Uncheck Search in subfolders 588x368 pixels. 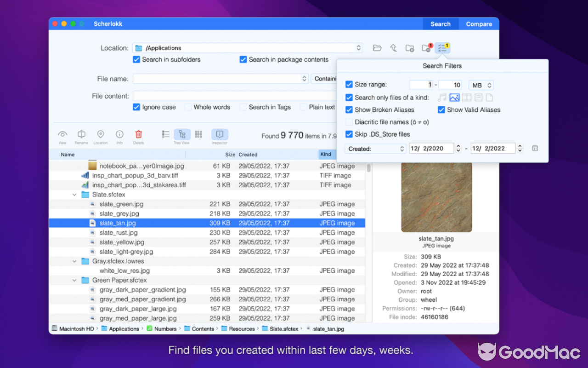click(x=136, y=59)
